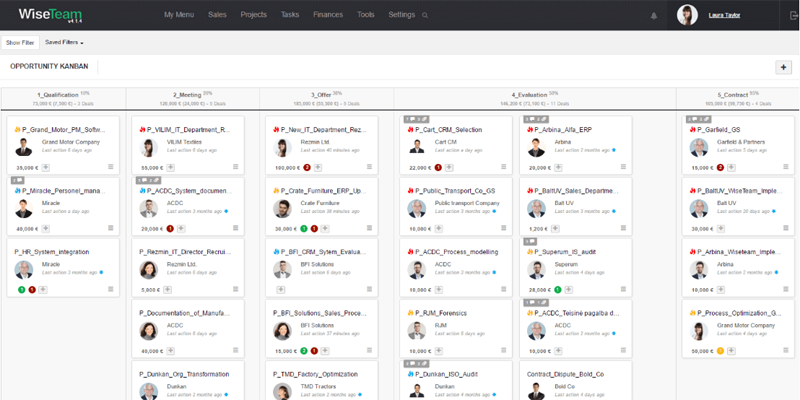800x400 pixels.
Task: Expand the Saved Filters dropdown
Action: click(64, 43)
